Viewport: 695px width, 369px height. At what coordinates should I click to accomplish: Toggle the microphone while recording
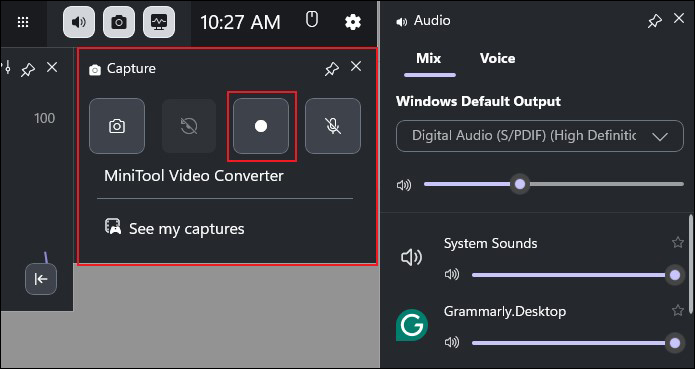click(x=333, y=126)
